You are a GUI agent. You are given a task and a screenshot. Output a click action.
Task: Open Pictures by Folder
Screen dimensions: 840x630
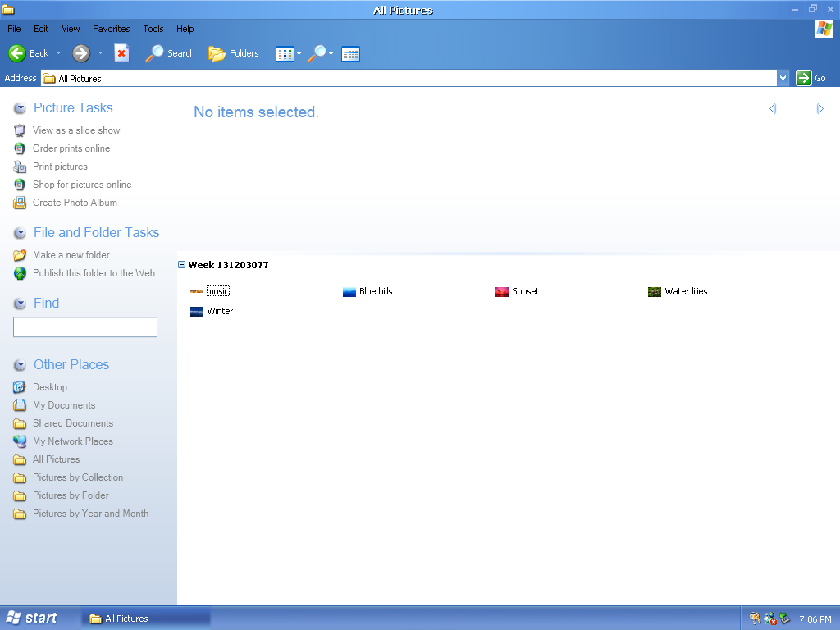[x=71, y=495]
